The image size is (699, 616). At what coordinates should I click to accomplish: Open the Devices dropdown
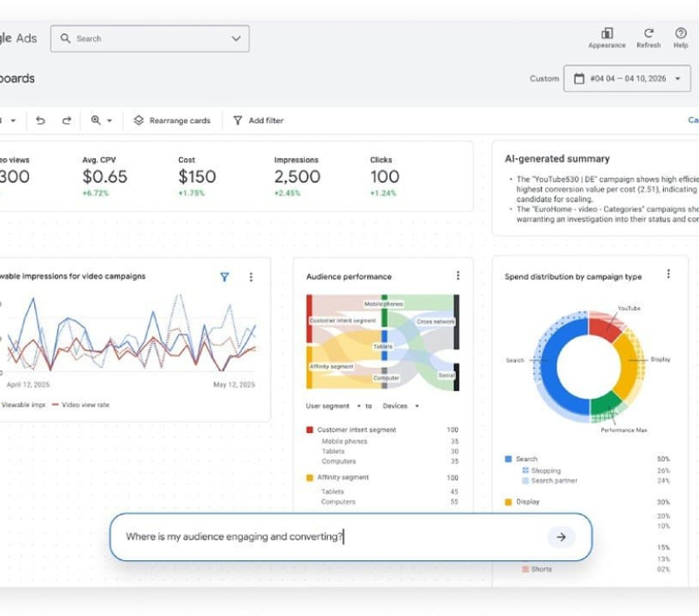click(400, 406)
